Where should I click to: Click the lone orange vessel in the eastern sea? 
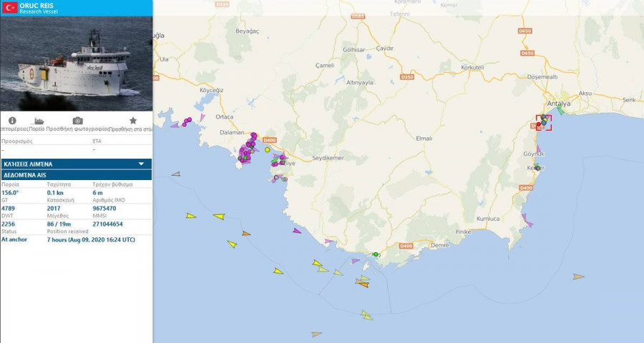(578, 277)
